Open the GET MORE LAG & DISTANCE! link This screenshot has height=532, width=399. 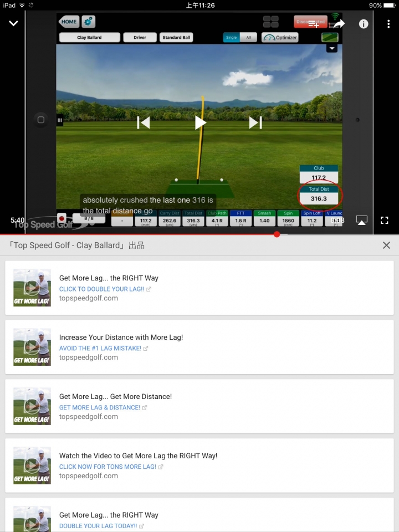103,407
